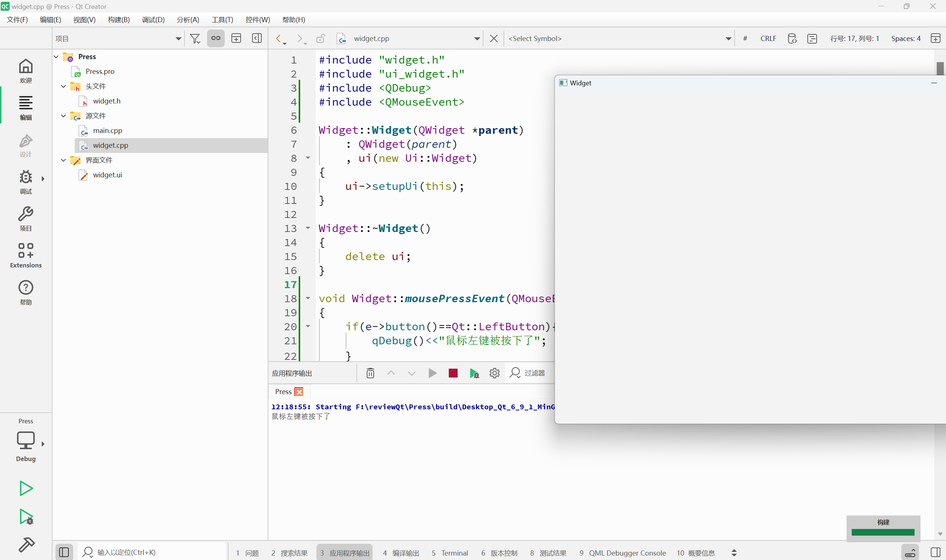Open the Welcome (欢迎) mode
946x560 pixels.
[26, 71]
